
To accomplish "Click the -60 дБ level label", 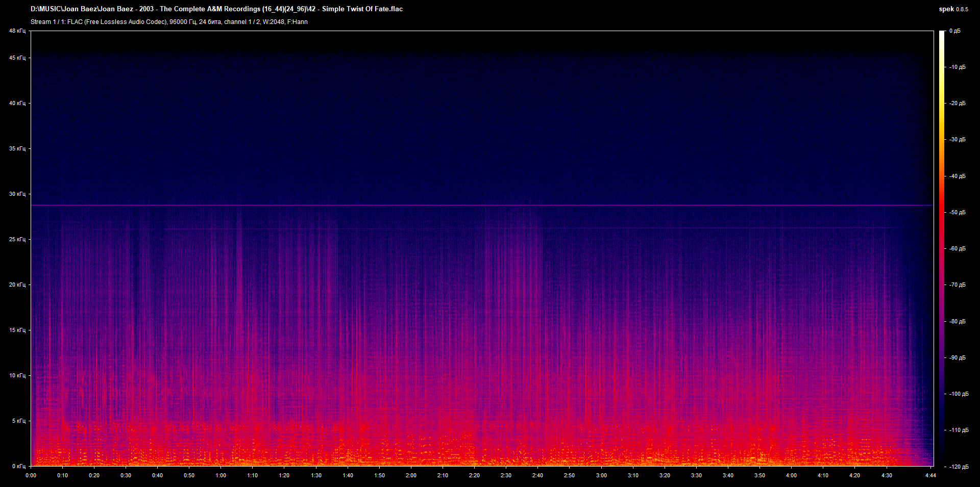I will coord(958,249).
